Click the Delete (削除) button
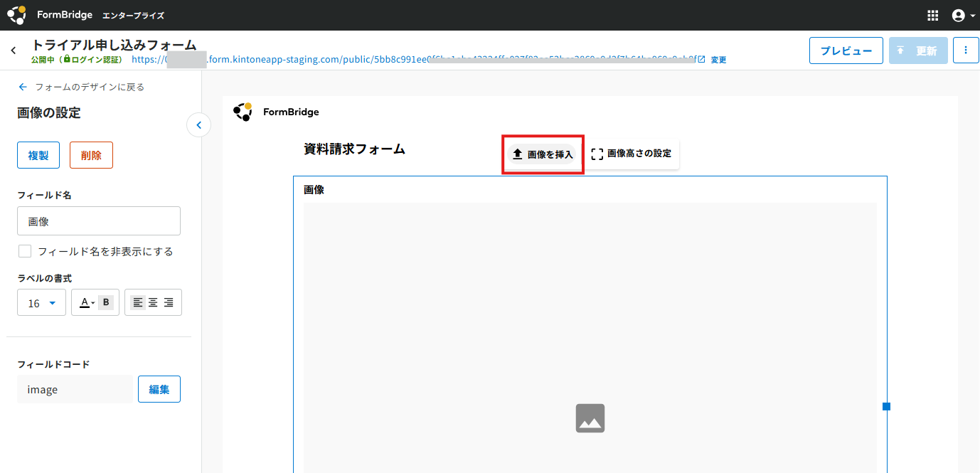 click(91, 155)
